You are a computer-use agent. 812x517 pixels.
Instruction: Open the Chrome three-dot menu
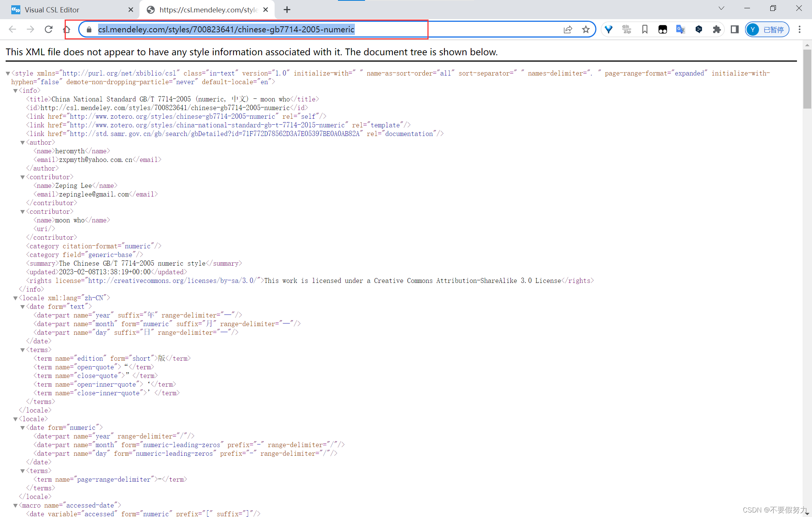800,29
